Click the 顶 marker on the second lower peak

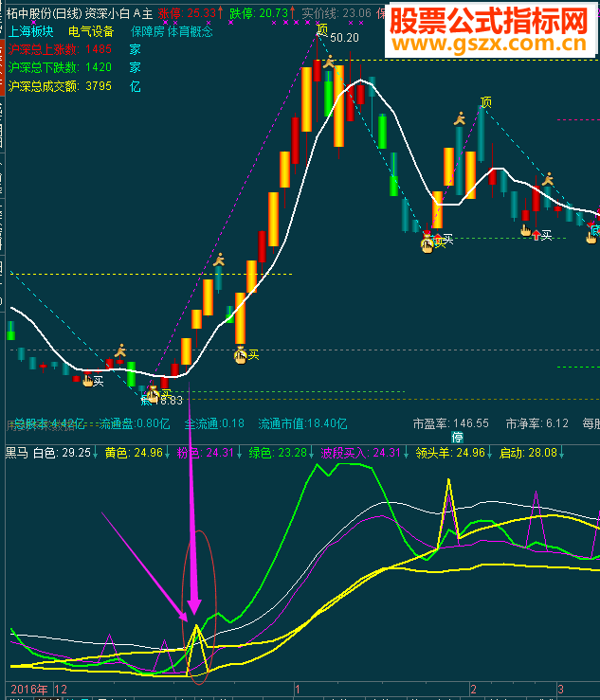click(485, 102)
